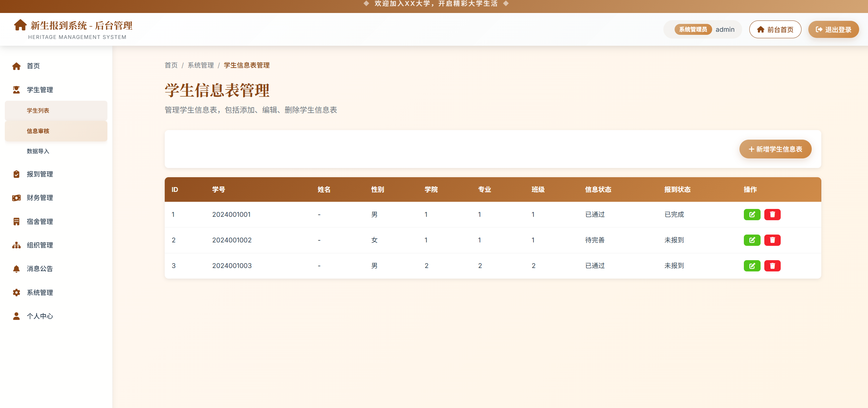Click green edit icon for student 2024001001

[x=752, y=214]
